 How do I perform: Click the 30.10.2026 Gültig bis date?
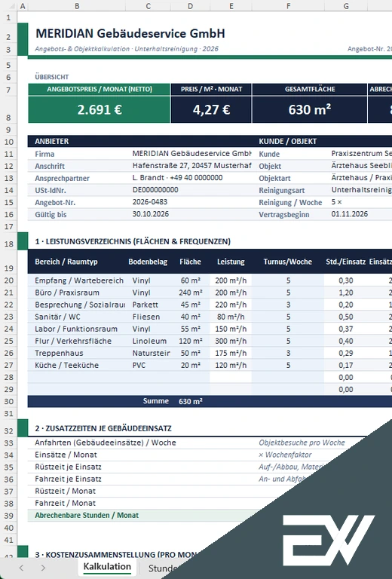tap(151, 214)
